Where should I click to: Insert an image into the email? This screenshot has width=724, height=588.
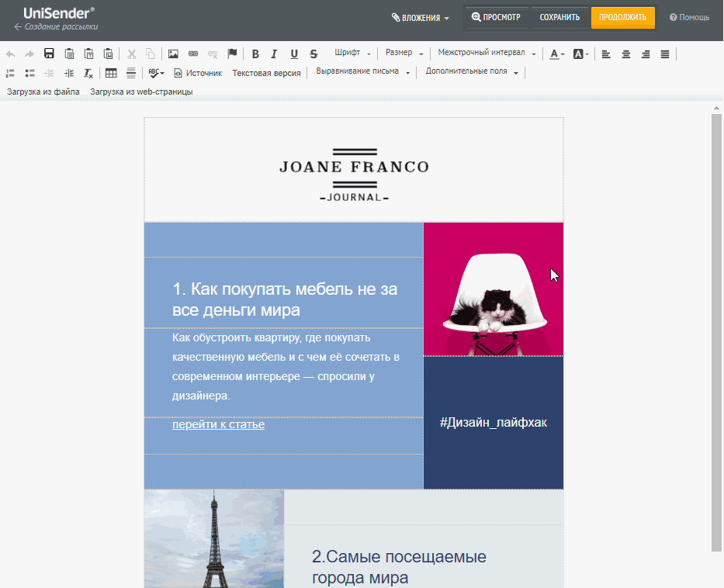tap(173, 54)
